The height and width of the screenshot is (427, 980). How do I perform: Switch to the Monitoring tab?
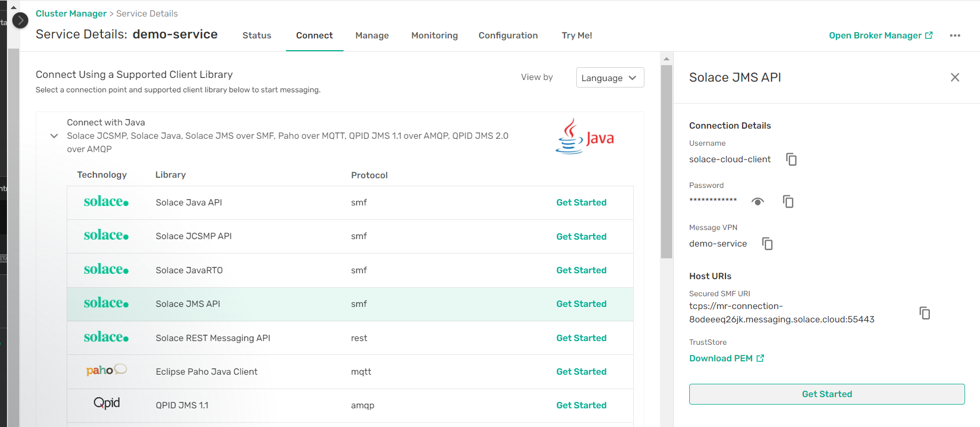434,36
